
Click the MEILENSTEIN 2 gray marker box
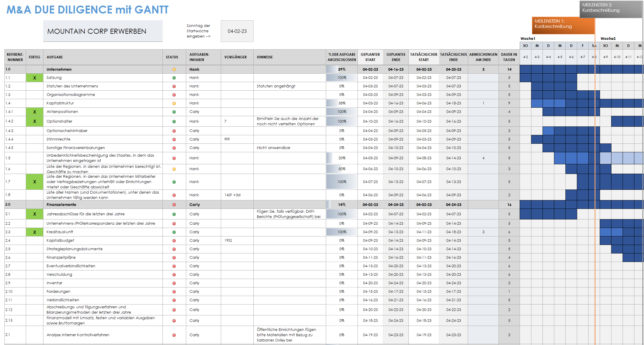611,9
